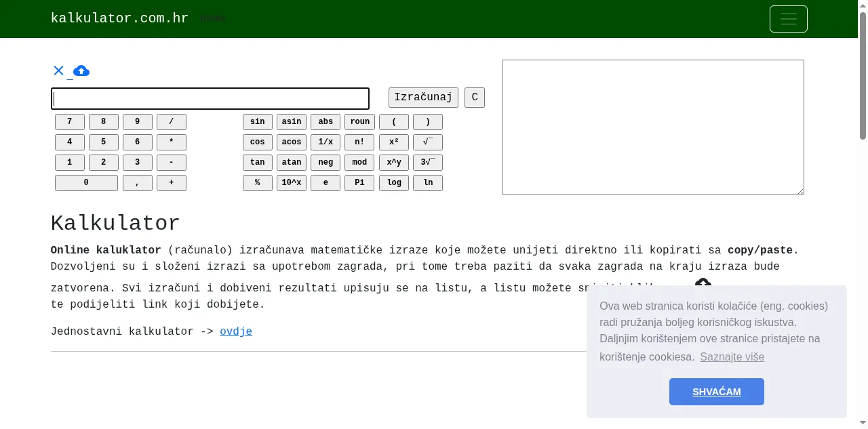868x429 pixels.
Task: Click the faint Home link in header
Action: (212, 19)
